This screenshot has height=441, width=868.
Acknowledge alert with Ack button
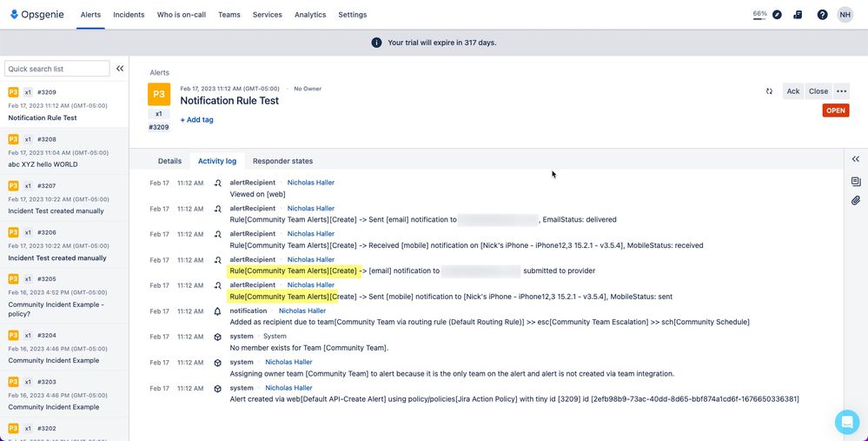[x=793, y=91]
